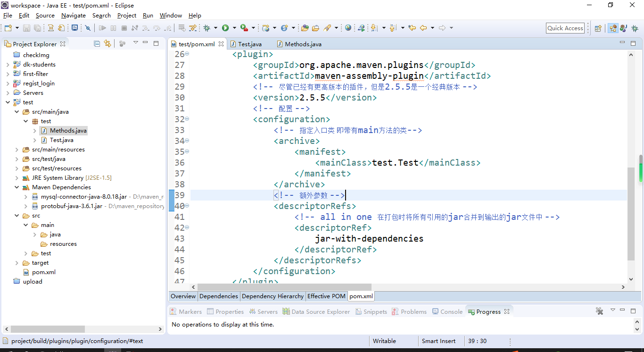Click Back navigation arrow in toolbar

coord(423,28)
